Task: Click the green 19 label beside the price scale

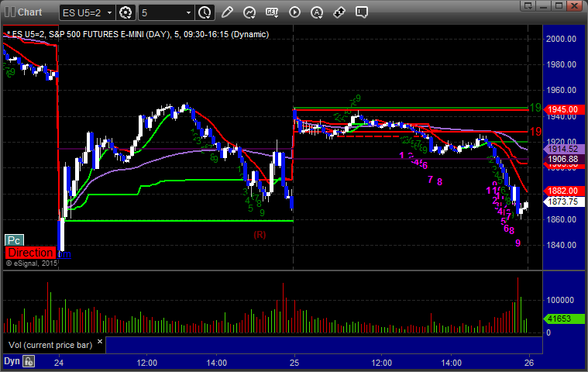Action: [535, 108]
